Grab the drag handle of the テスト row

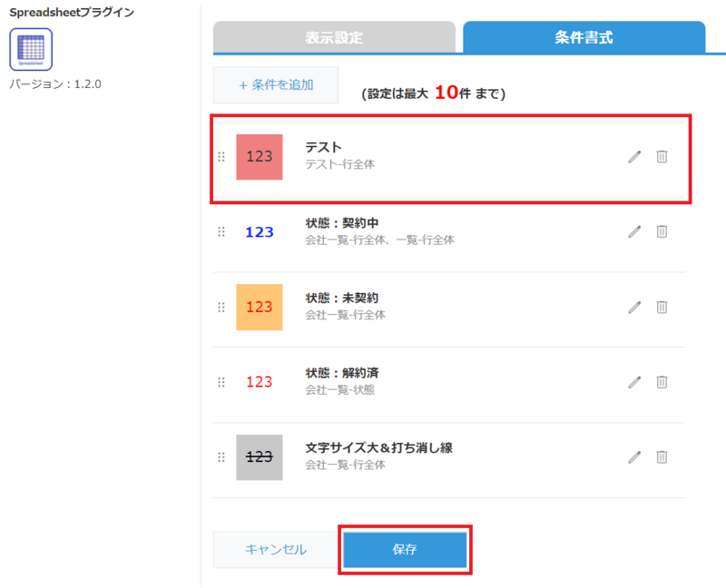(221, 157)
